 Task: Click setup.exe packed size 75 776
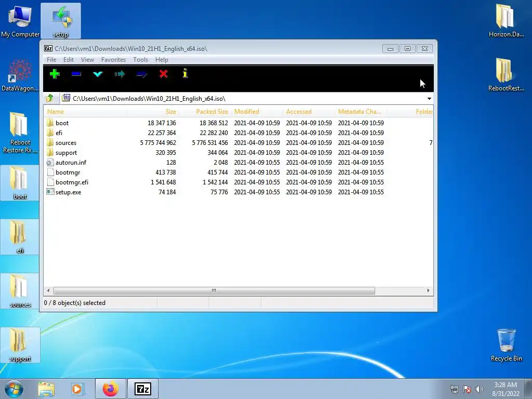[x=219, y=192]
